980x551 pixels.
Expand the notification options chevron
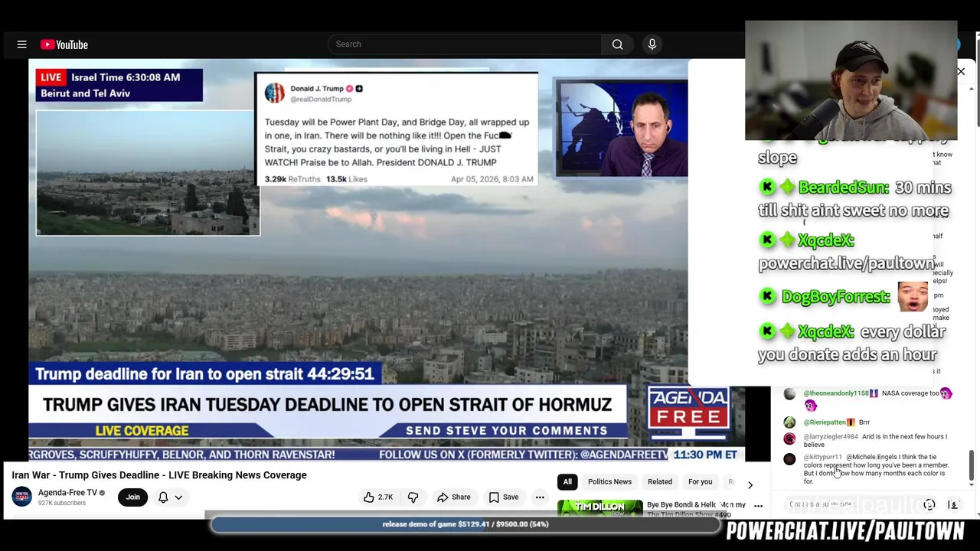[x=178, y=497]
